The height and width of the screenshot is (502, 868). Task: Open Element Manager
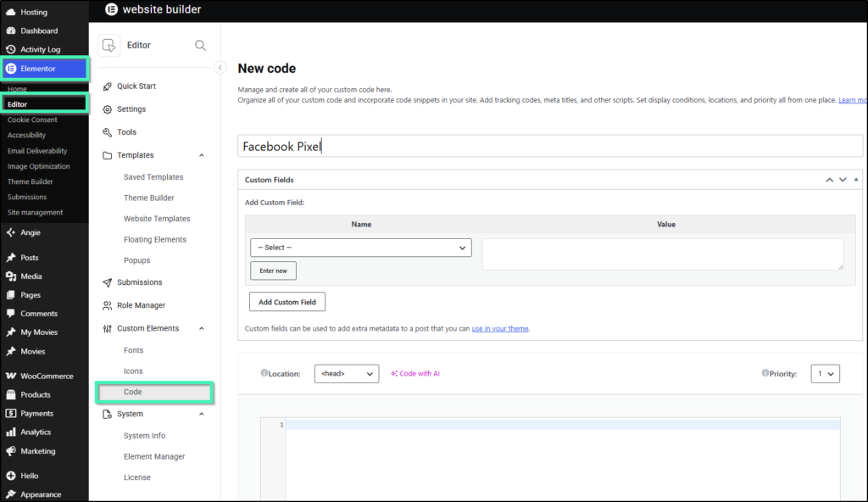click(x=154, y=456)
